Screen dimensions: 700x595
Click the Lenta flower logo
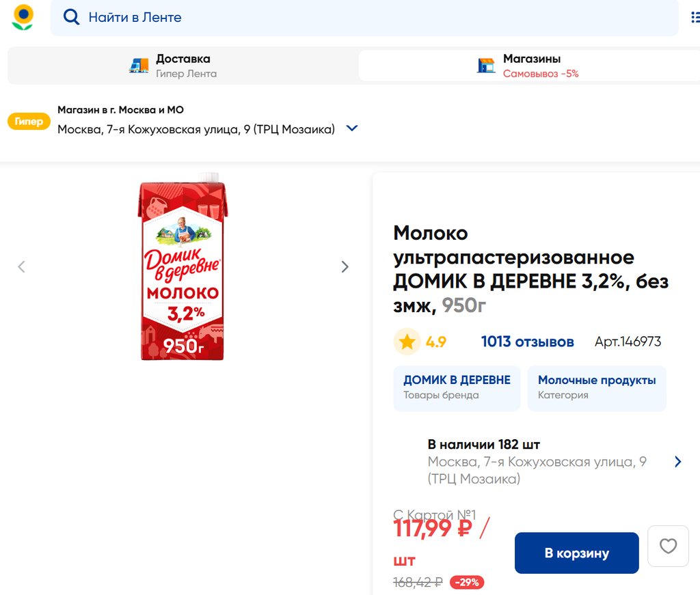tap(23, 17)
